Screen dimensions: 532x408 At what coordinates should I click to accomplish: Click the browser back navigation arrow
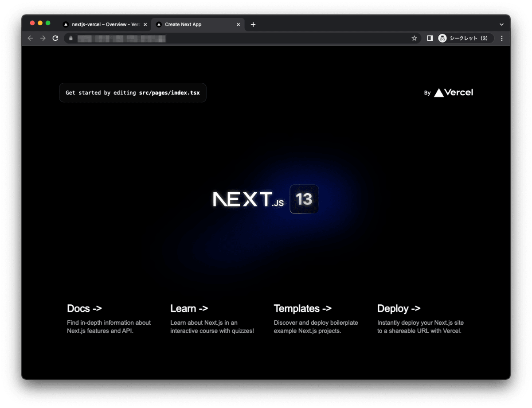pos(30,38)
